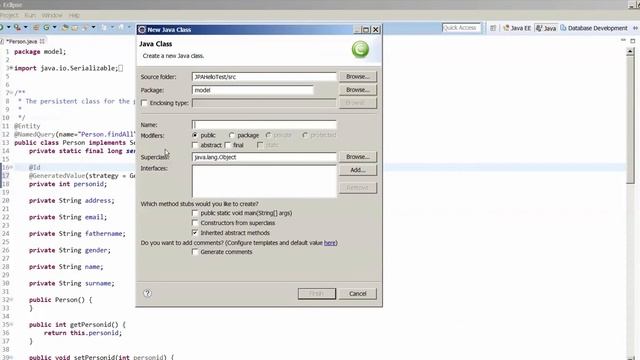Click the Add... interfaces button

(358, 170)
